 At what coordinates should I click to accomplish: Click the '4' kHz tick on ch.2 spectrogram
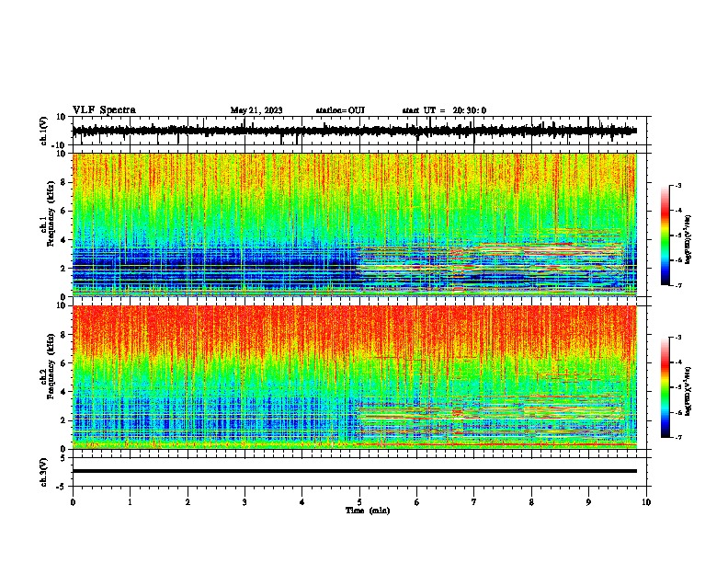pos(63,393)
